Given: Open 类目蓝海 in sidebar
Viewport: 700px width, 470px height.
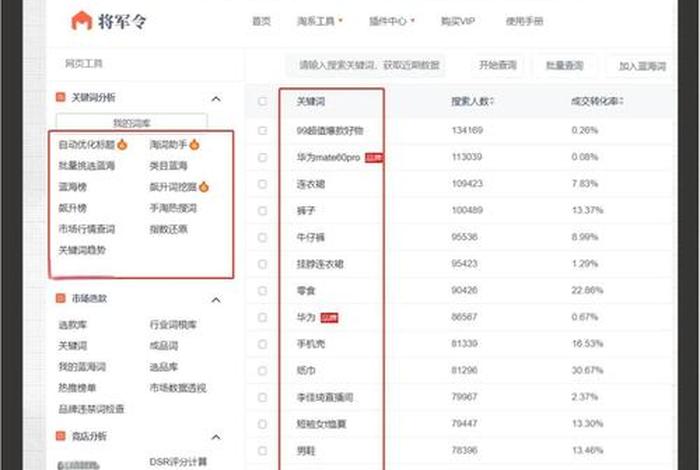Looking at the screenshot, I should coord(168,166).
